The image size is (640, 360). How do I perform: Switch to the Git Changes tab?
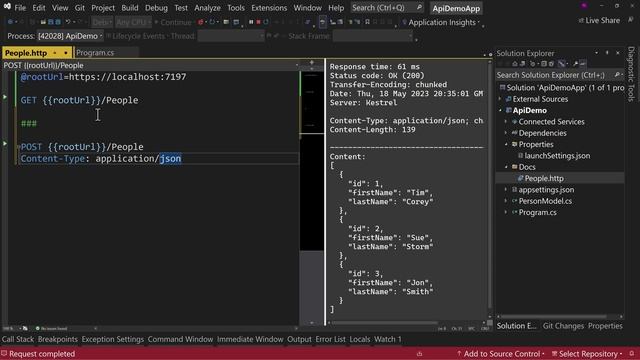pyautogui.click(x=563, y=326)
